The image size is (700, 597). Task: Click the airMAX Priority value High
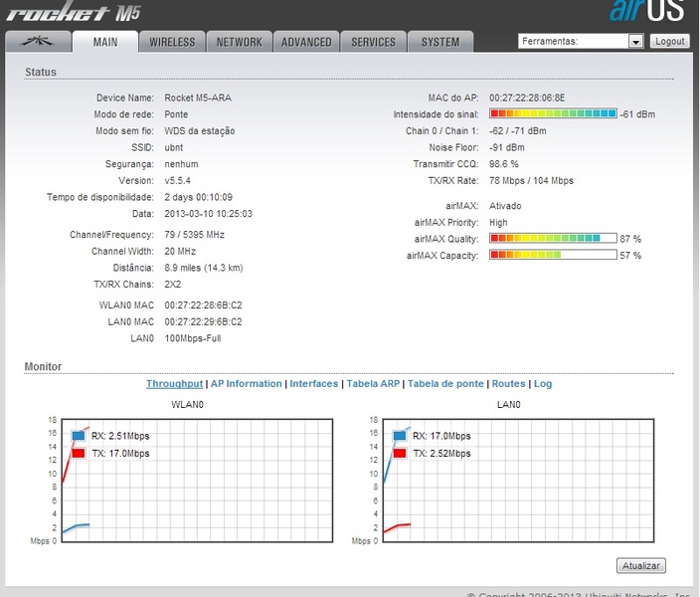coord(498,223)
